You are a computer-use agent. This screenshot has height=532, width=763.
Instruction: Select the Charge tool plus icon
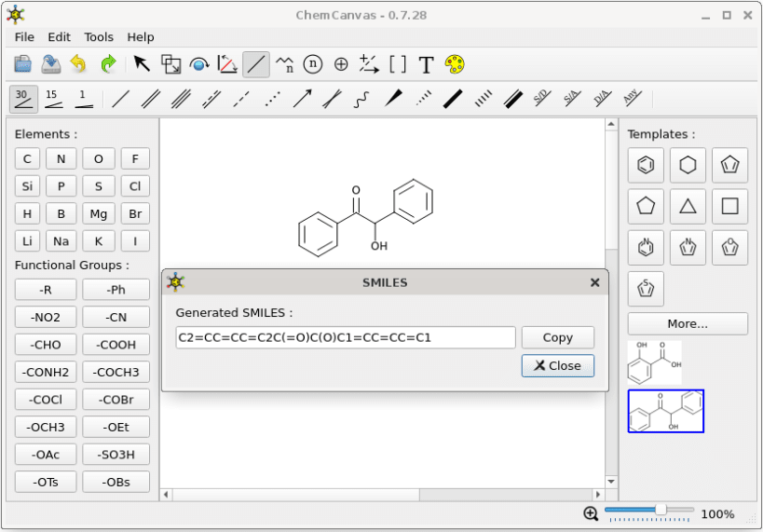pyautogui.click(x=341, y=64)
